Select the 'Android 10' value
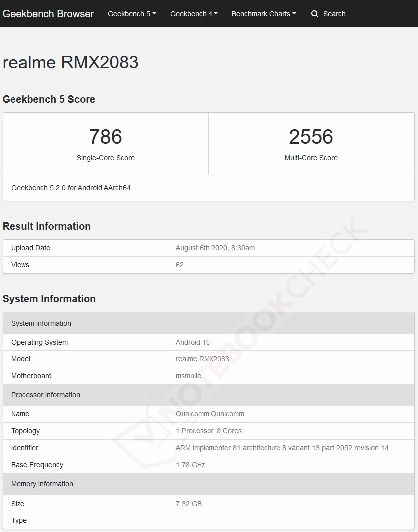 pos(193,342)
